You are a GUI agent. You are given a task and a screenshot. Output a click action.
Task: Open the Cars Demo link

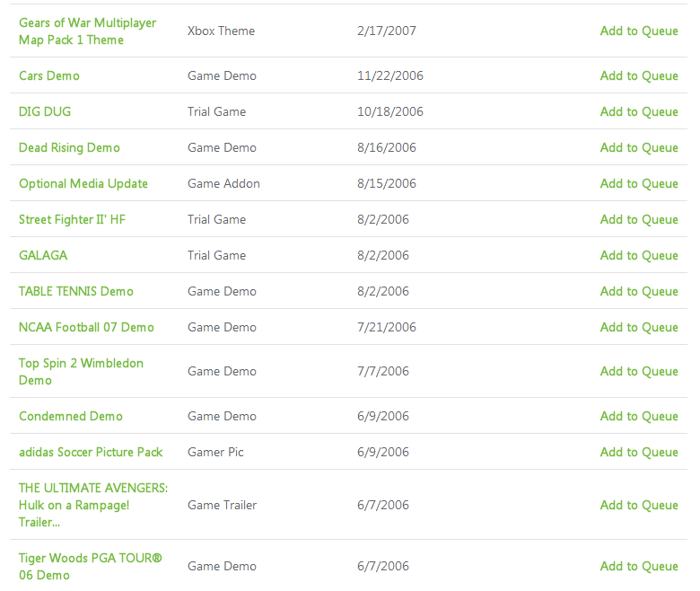click(49, 76)
